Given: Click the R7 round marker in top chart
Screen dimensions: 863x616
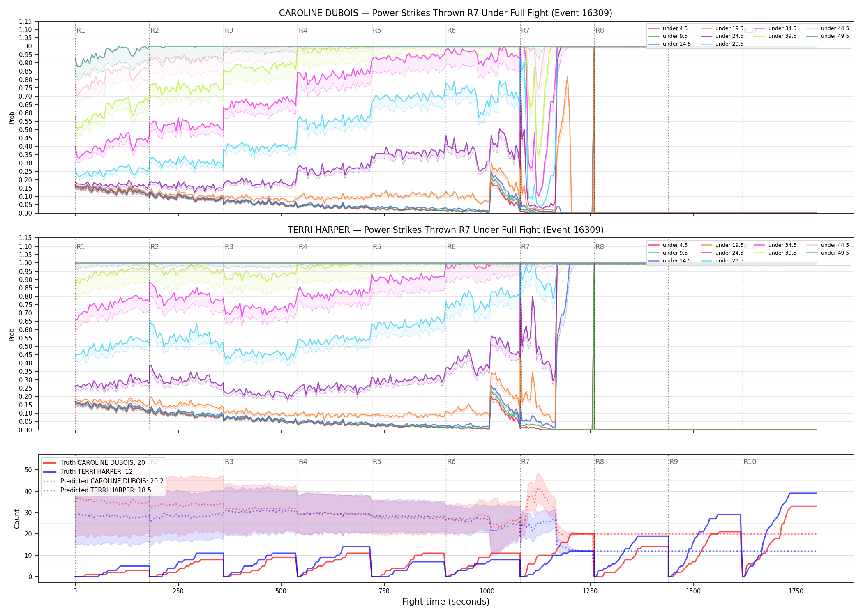Looking at the screenshot, I should click(x=525, y=30).
